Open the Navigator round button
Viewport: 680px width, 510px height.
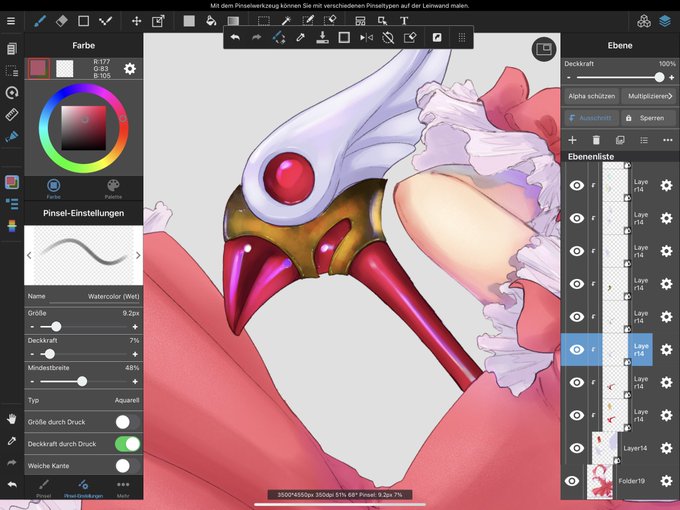point(543,49)
